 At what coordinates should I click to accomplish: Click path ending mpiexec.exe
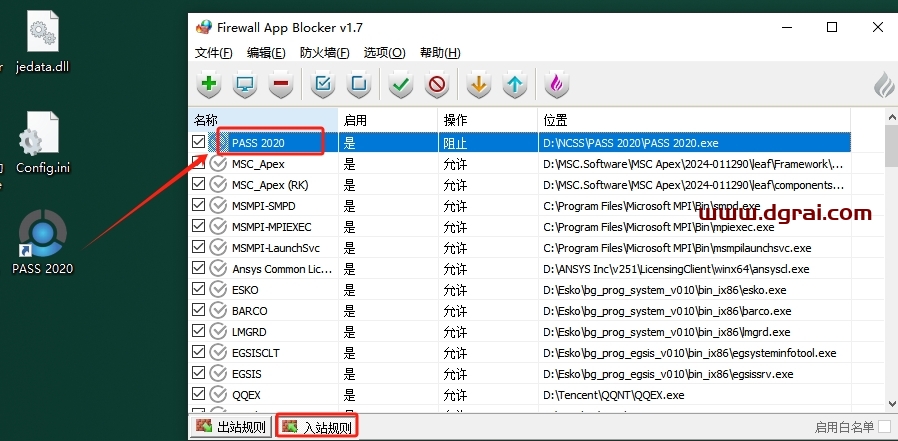pos(659,227)
